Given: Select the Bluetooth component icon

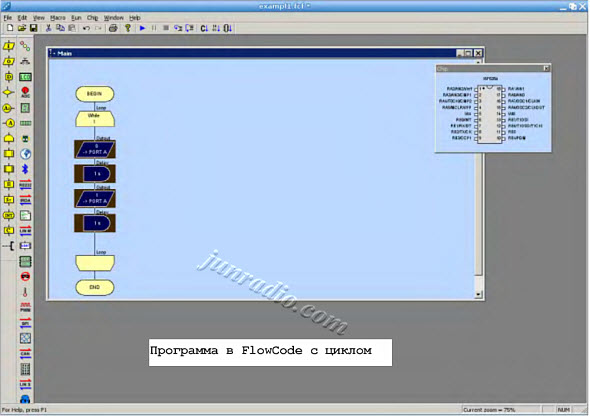Looking at the screenshot, I should (25, 169).
